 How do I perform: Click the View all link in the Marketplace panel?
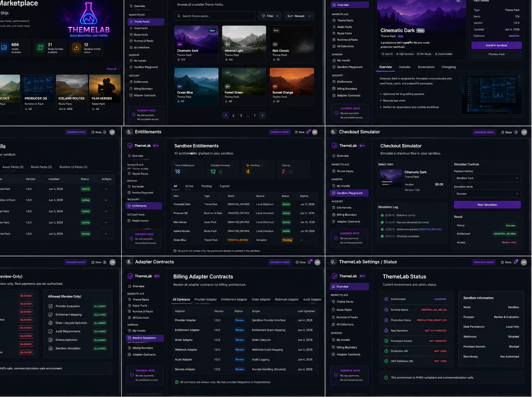(112, 69)
